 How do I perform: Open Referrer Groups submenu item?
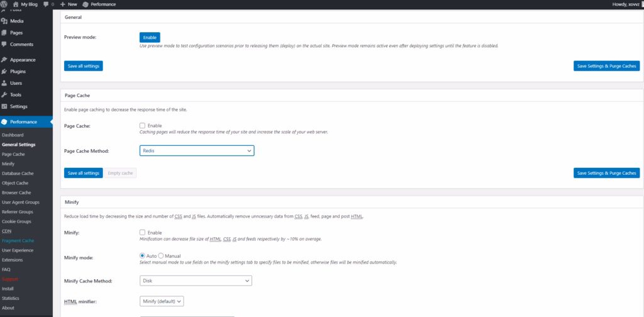pos(18,212)
